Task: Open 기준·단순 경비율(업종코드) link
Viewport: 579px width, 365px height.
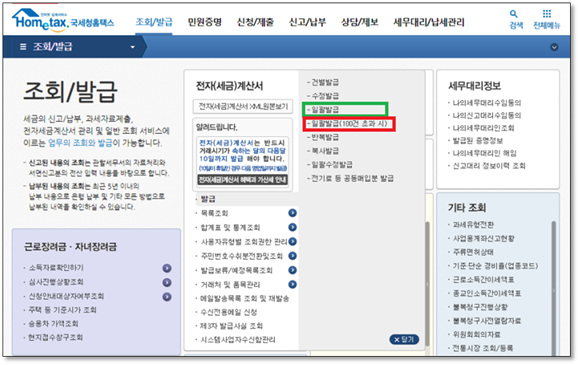Action: [x=495, y=266]
